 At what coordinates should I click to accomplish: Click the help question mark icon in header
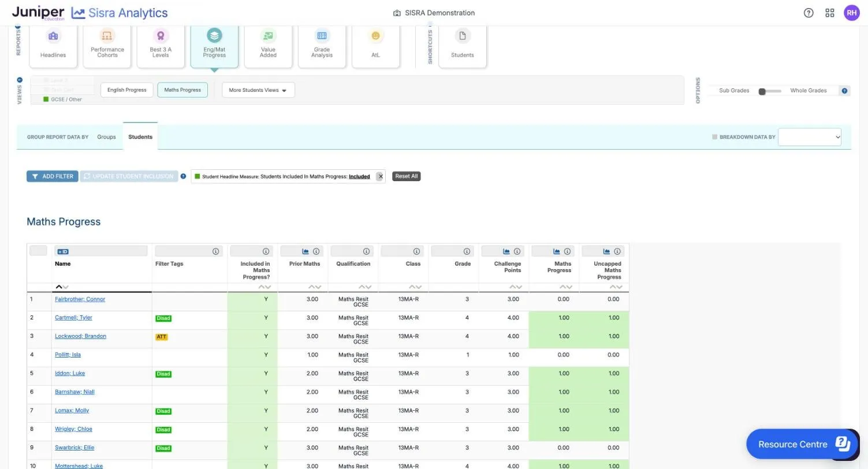pos(809,13)
